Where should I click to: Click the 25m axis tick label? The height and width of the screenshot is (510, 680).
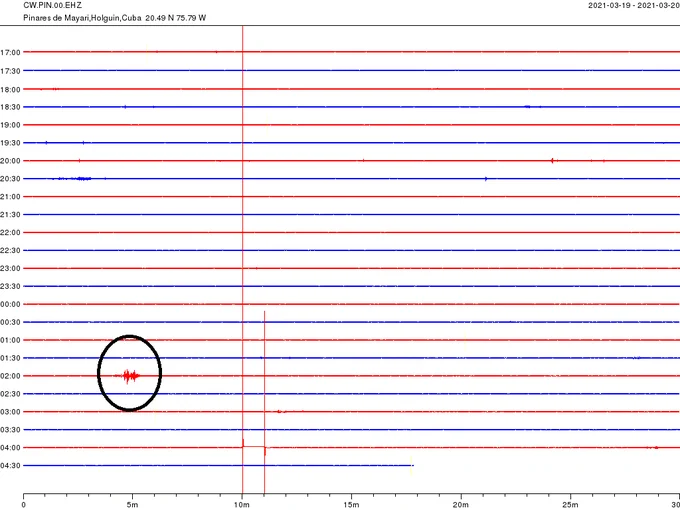pyautogui.click(x=570, y=505)
